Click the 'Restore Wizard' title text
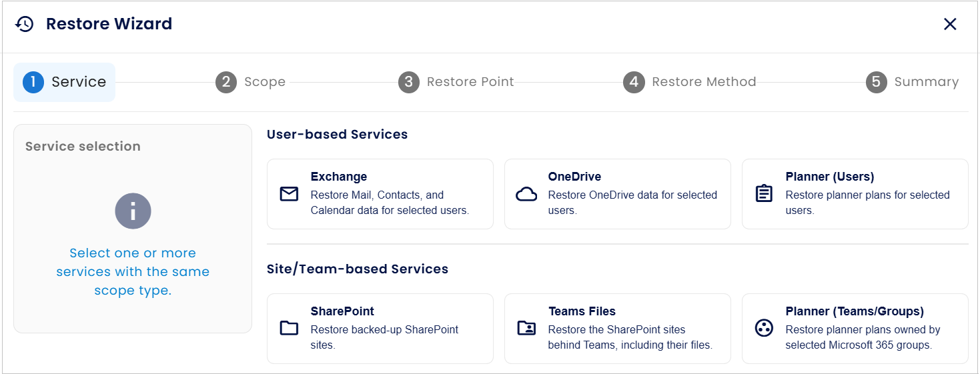The height and width of the screenshot is (374, 980). click(109, 24)
